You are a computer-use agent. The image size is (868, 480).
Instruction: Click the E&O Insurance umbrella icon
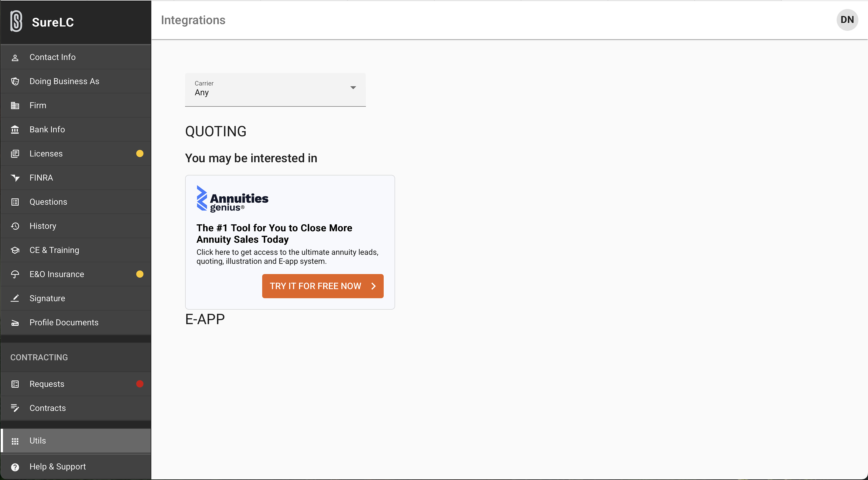pyautogui.click(x=15, y=274)
